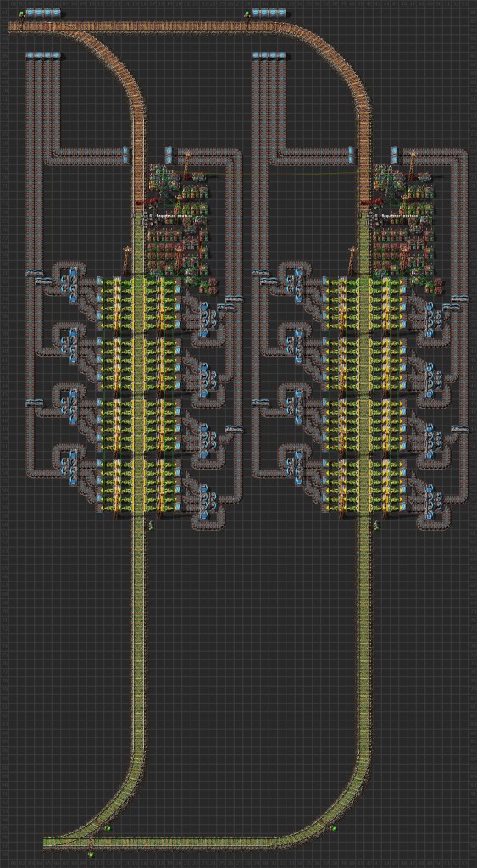Select the rail signal just below the right unloading station
This screenshot has width=477, height=868.
pos(375,526)
